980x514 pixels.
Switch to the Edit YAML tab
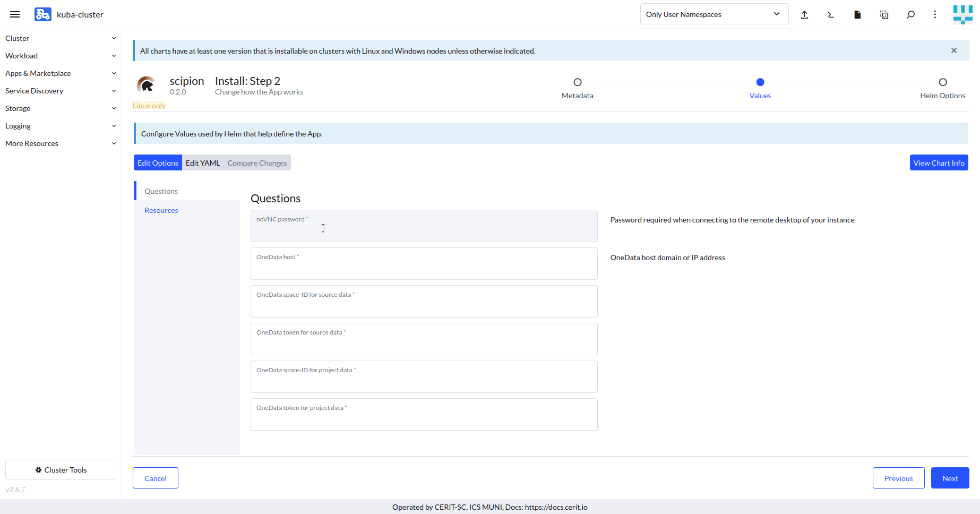pos(202,163)
